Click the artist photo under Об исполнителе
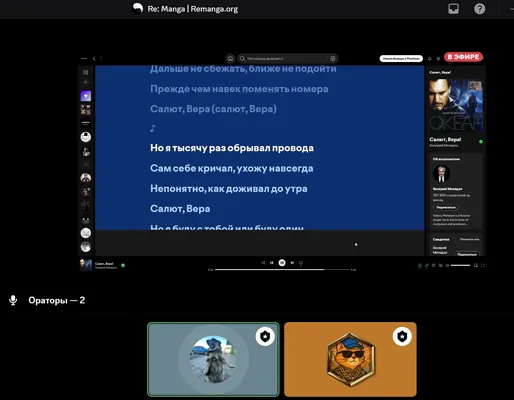Screen dimensions: 514x400 441,173
